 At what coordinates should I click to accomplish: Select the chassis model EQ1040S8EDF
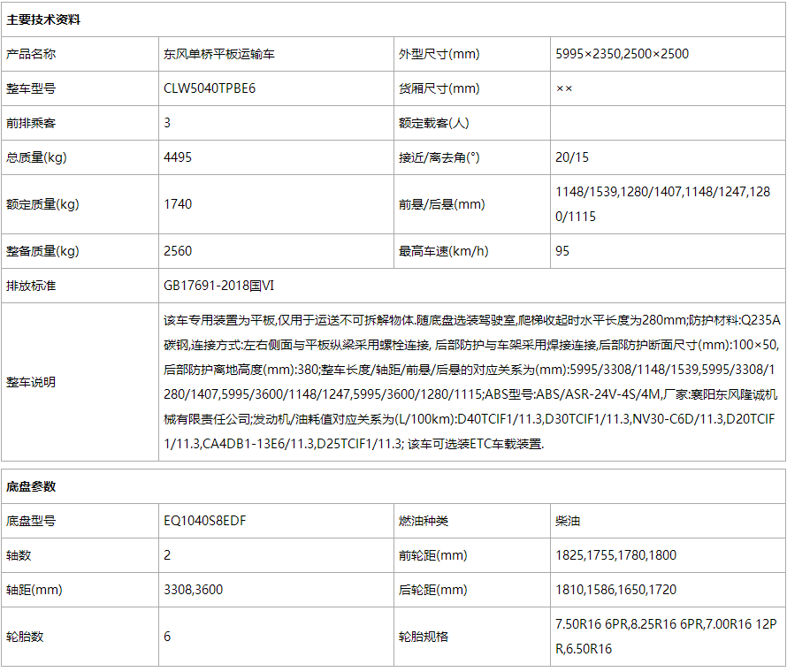(205, 521)
